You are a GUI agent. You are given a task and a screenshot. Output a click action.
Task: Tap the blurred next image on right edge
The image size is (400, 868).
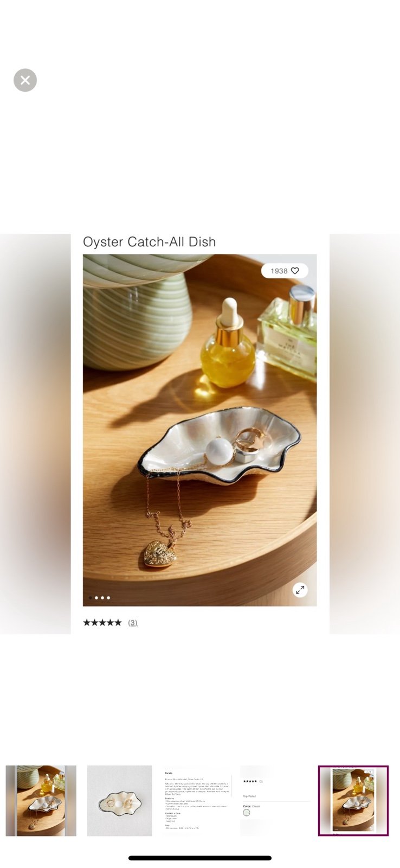[x=365, y=434]
